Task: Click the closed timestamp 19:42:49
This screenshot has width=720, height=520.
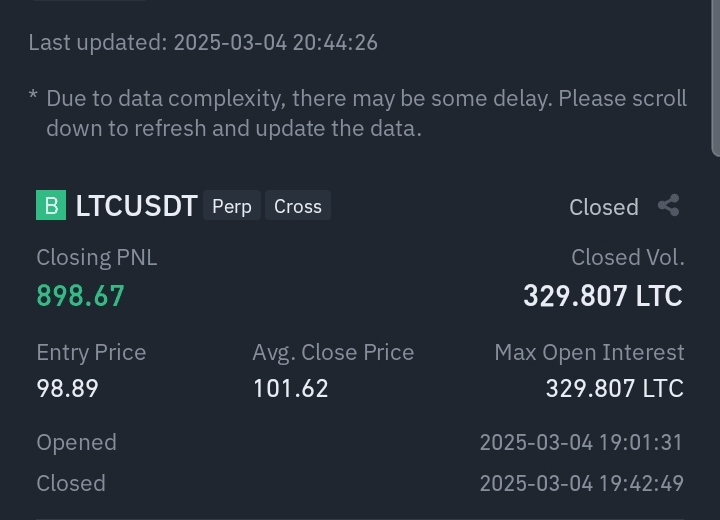Action: click(x=581, y=483)
